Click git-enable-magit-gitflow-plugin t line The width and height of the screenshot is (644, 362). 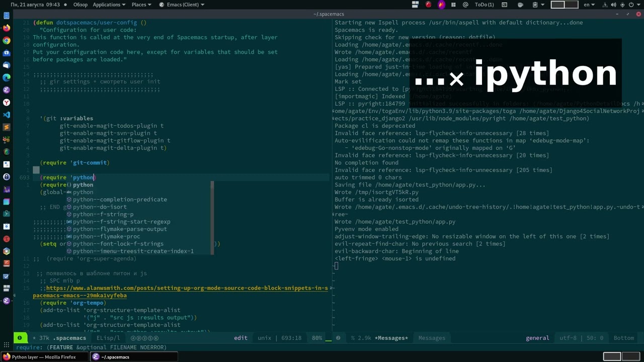115,141
